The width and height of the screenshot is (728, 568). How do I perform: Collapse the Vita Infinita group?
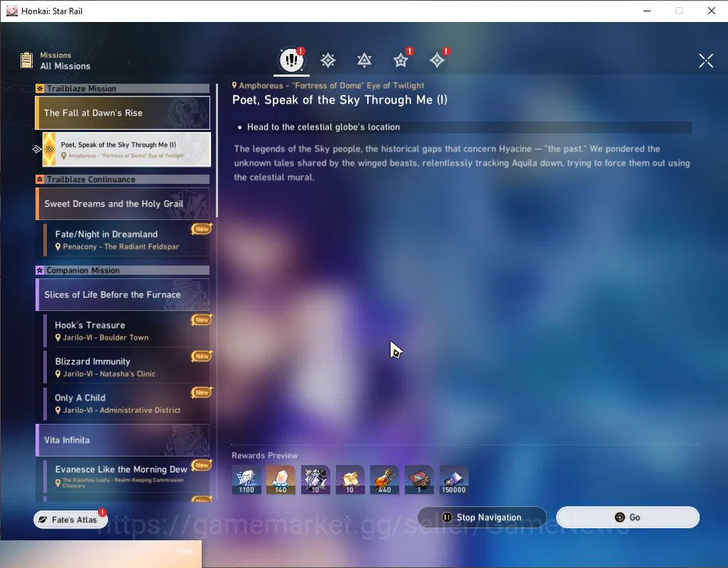click(123, 440)
